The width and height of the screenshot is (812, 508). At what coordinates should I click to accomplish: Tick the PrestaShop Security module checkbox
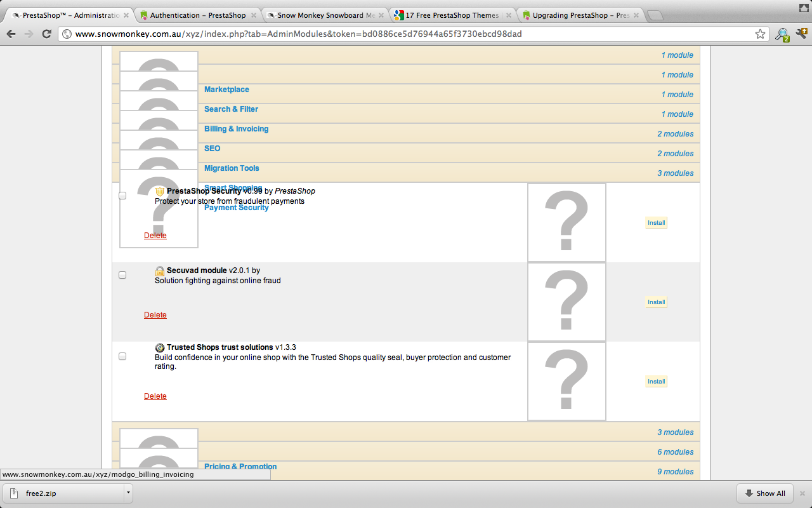pyautogui.click(x=122, y=196)
